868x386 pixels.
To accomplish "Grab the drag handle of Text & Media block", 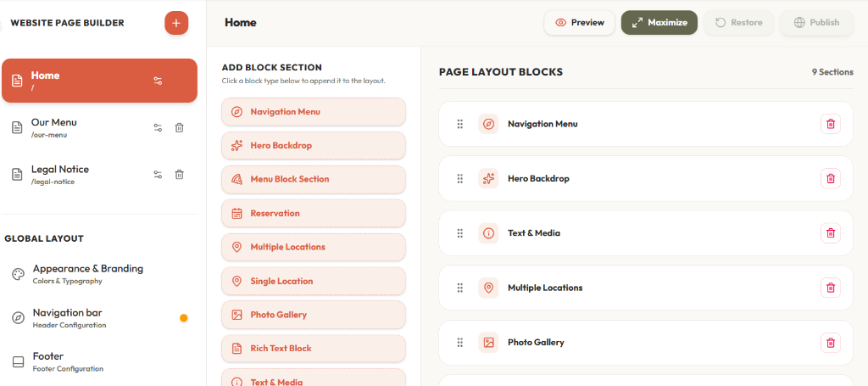I will coord(460,233).
